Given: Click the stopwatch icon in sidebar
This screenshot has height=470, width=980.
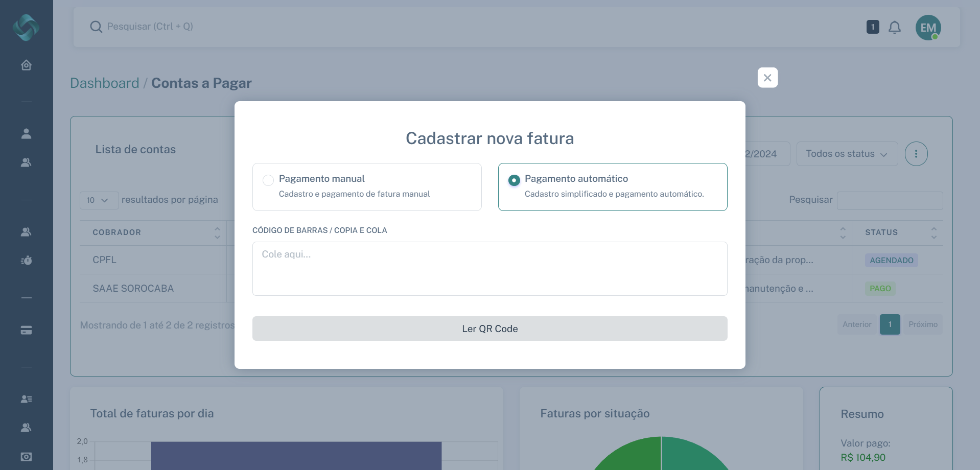Looking at the screenshot, I should coord(26,261).
